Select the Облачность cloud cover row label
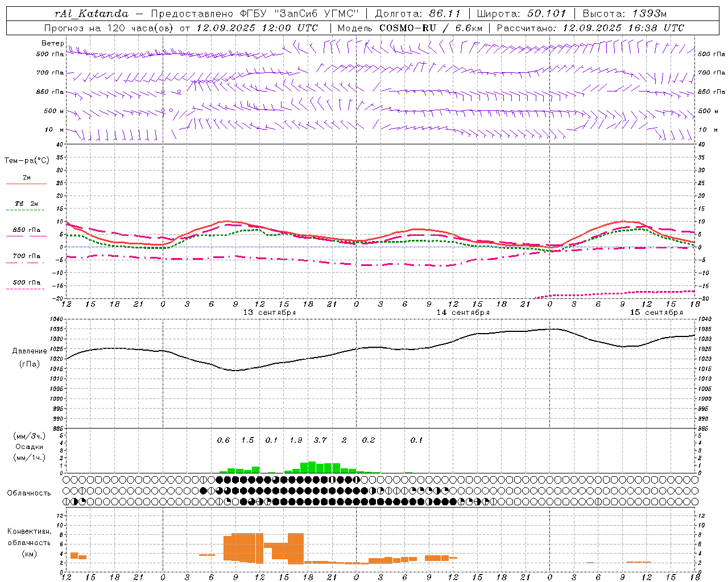The height and width of the screenshot is (582, 728). point(29,493)
